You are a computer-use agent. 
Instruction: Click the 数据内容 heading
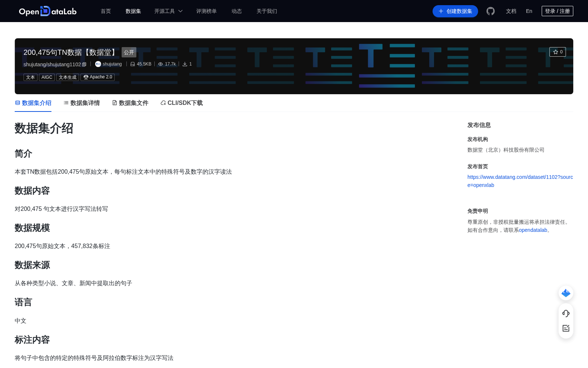[32, 191]
